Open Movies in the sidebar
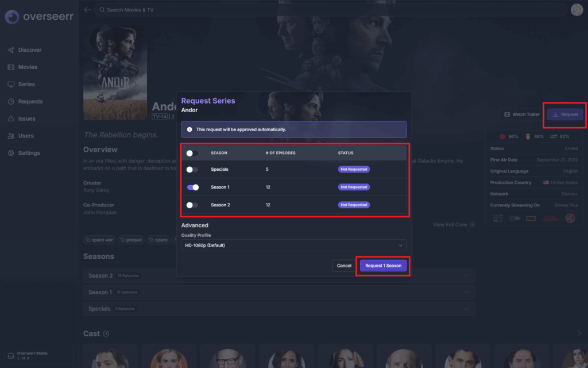Image resolution: width=588 pixels, height=368 pixels. (22, 67)
